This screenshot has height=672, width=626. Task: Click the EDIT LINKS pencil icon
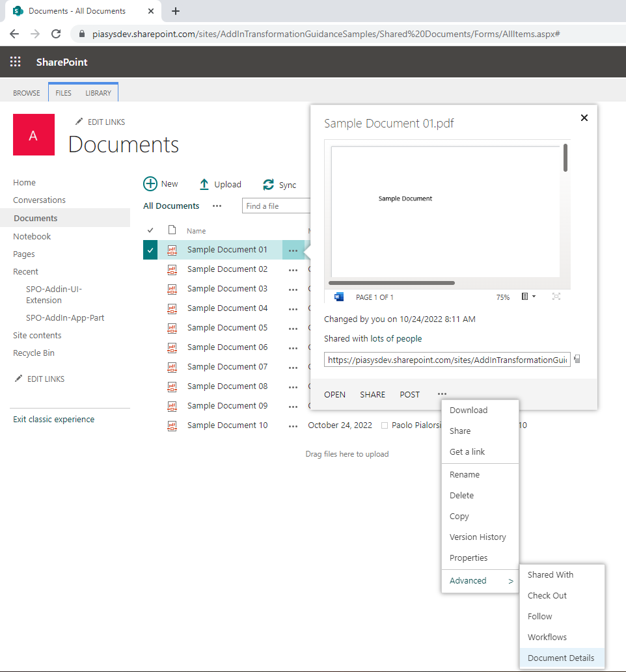click(79, 122)
